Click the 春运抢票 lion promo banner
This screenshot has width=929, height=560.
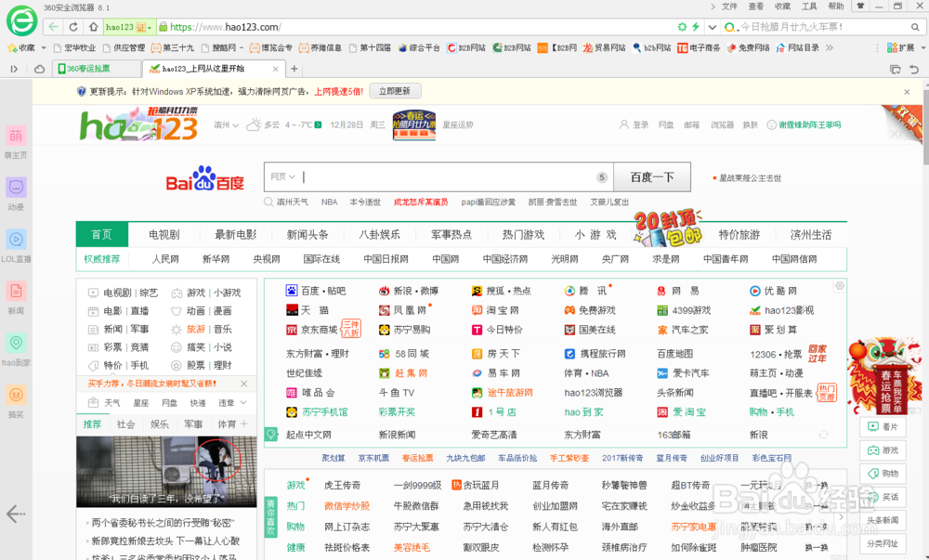(x=884, y=376)
